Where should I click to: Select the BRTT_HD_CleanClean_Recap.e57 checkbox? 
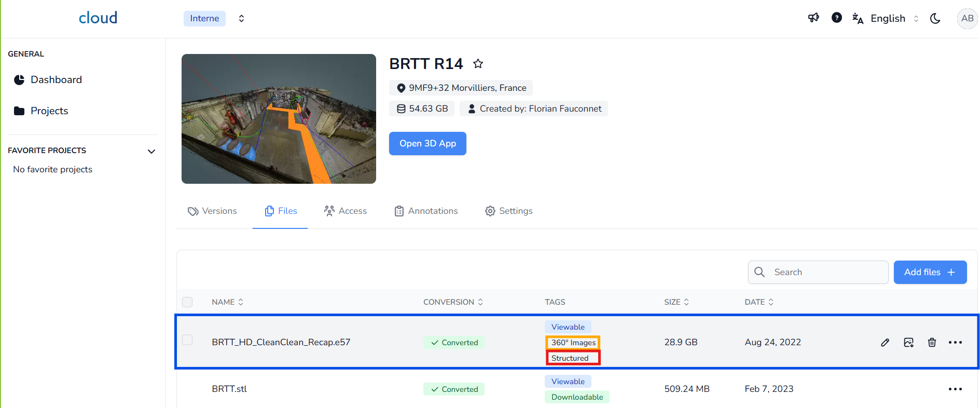(x=187, y=340)
